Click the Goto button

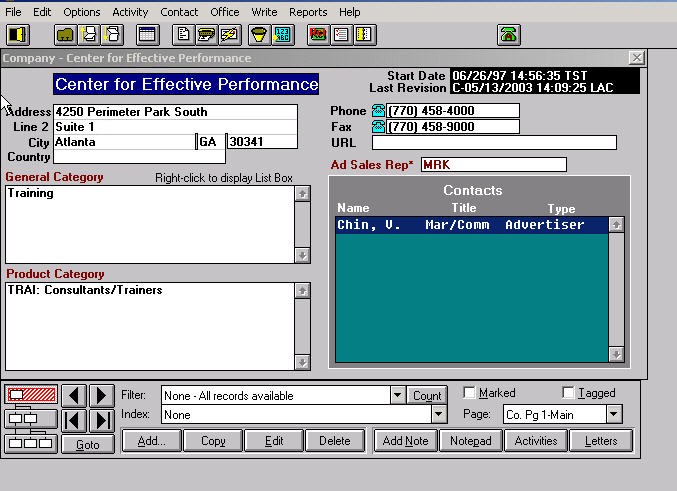click(x=88, y=444)
